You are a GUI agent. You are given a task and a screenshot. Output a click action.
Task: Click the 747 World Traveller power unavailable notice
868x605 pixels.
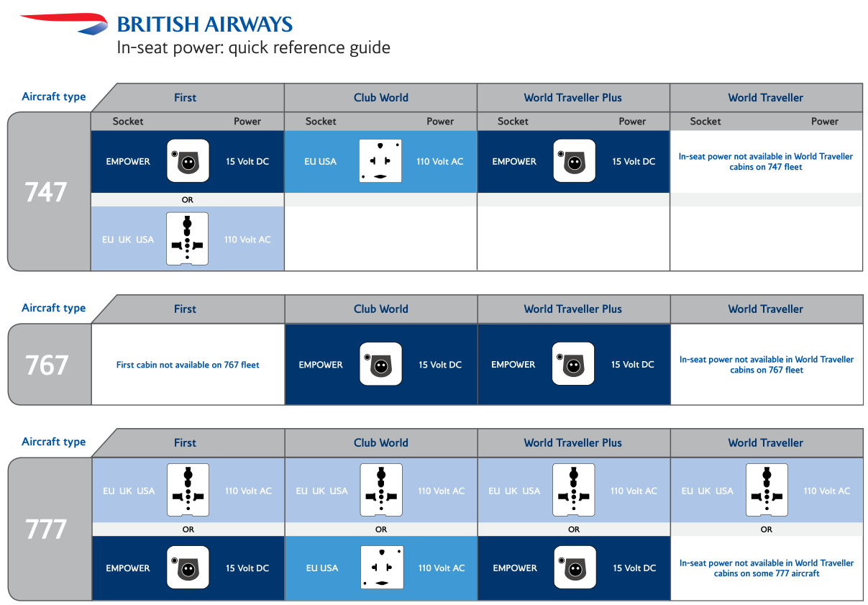766,162
